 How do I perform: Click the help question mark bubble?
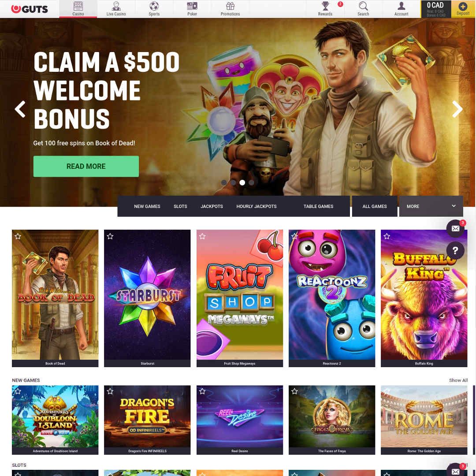click(x=455, y=250)
